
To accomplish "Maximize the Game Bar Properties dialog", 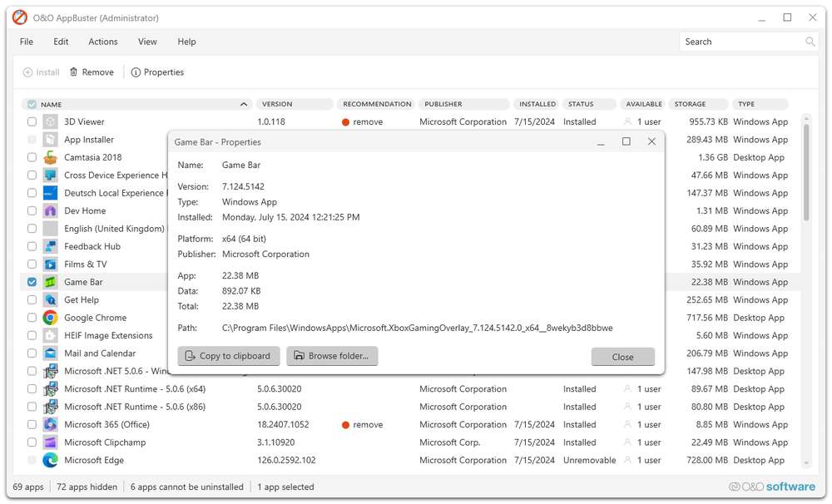I will pos(626,141).
